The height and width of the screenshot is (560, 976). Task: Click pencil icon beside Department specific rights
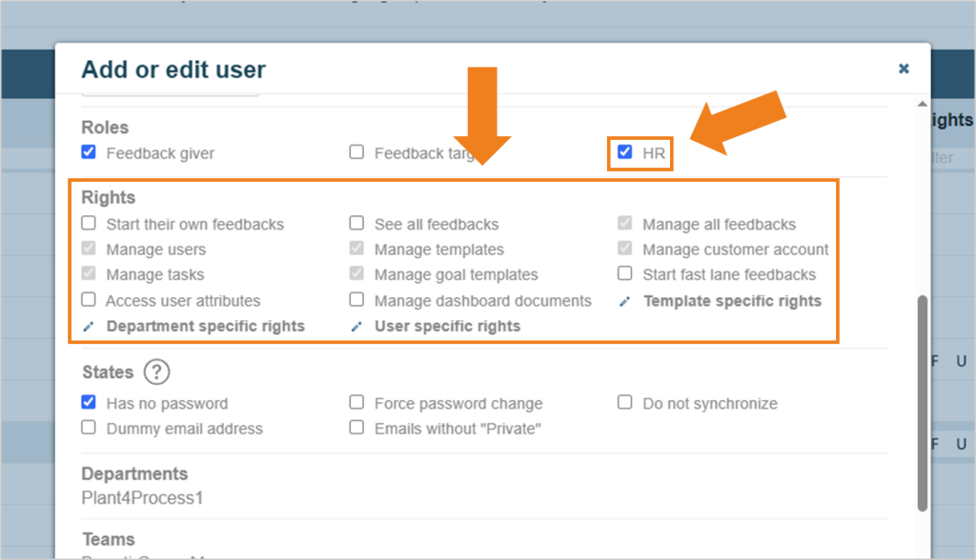click(89, 327)
